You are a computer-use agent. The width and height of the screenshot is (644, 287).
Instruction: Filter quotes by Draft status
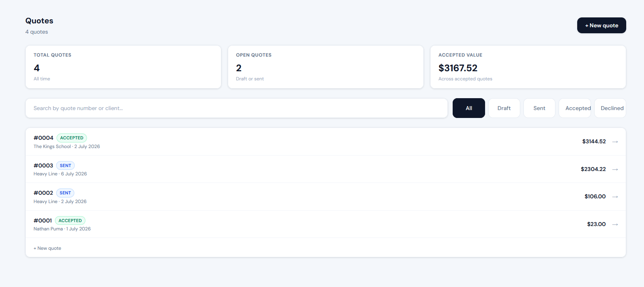[x=504, y=108]
